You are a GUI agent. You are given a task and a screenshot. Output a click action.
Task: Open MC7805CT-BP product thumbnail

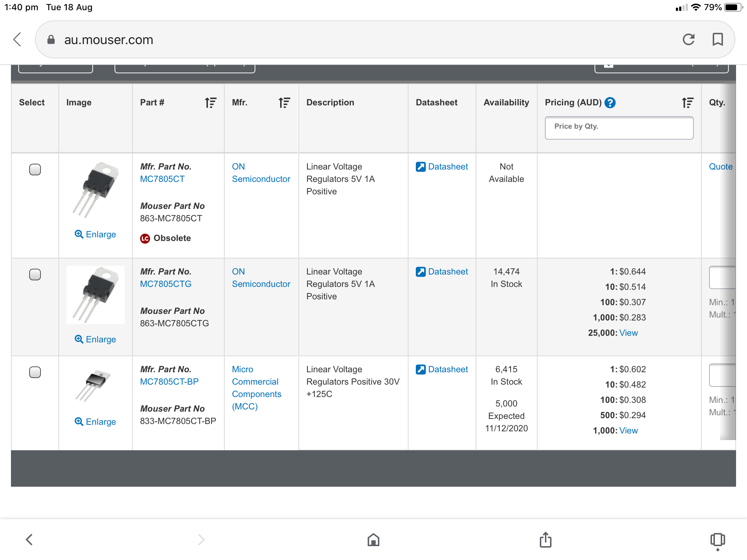tap(93, 386)
